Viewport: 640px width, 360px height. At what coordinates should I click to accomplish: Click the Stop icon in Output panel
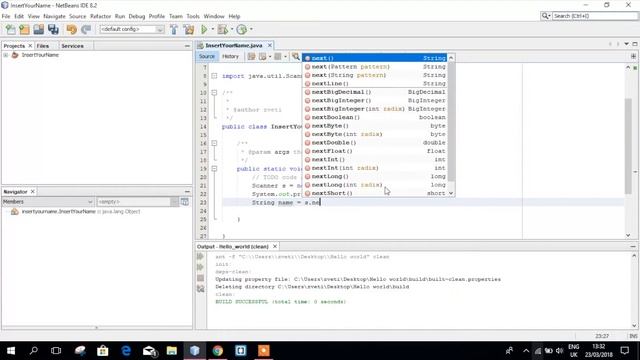200,278
